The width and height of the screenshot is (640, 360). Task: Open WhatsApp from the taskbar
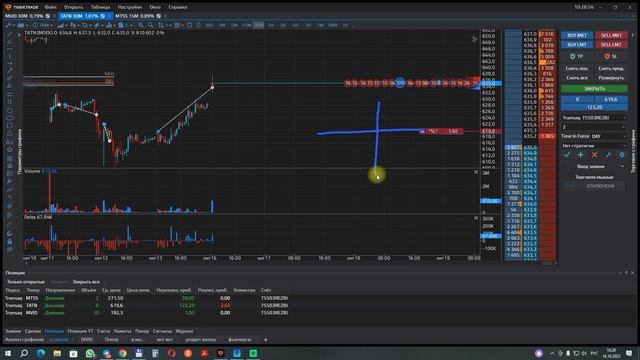[90, 353]
